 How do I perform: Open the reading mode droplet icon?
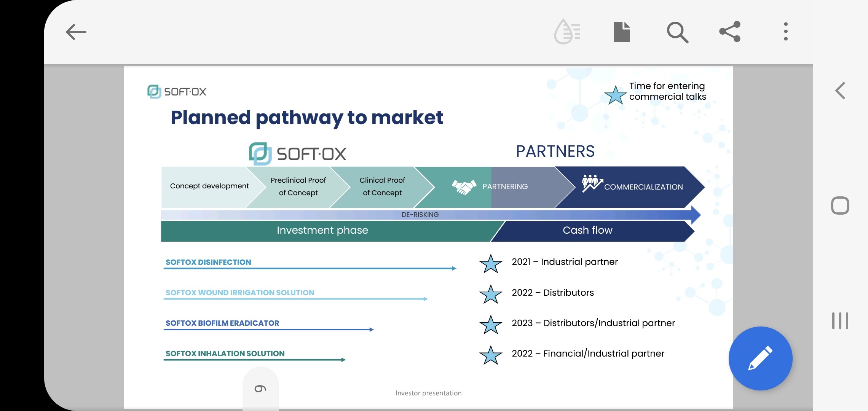567,32
